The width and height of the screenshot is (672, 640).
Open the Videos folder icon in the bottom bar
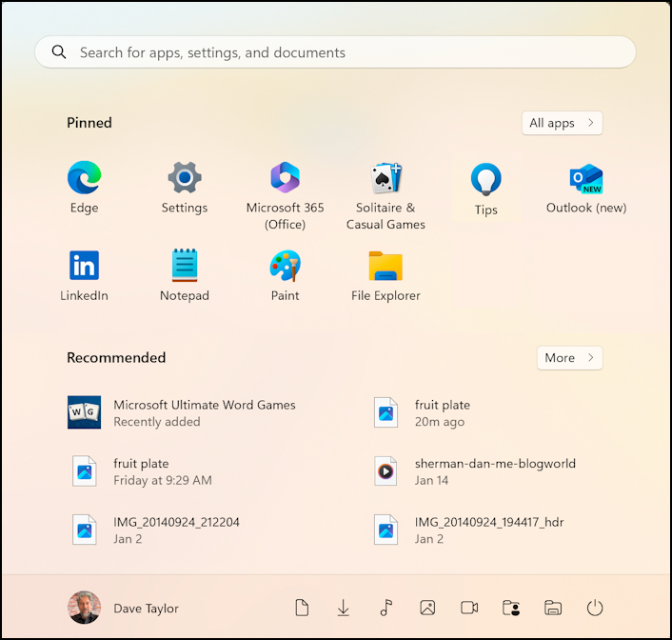pos(469,608)
